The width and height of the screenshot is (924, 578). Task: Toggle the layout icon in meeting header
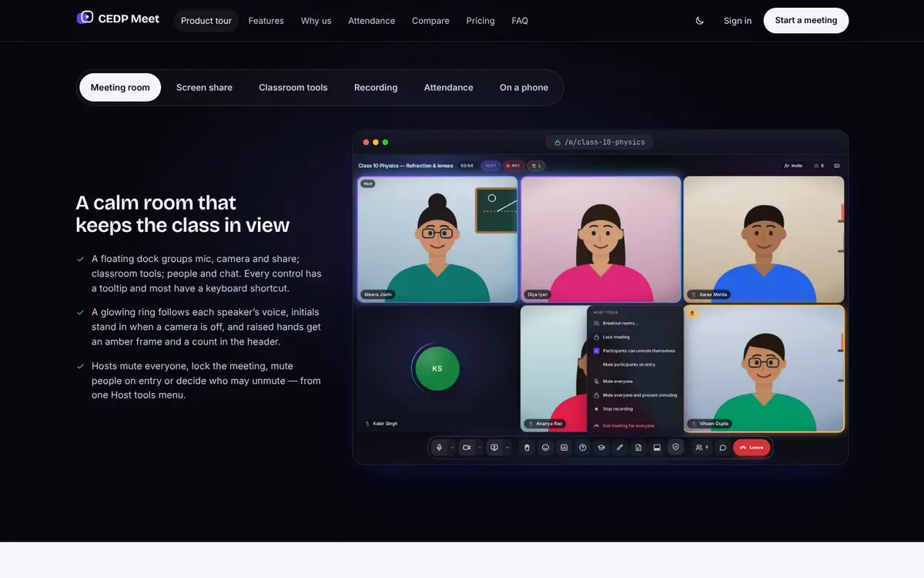coord(837,166)
